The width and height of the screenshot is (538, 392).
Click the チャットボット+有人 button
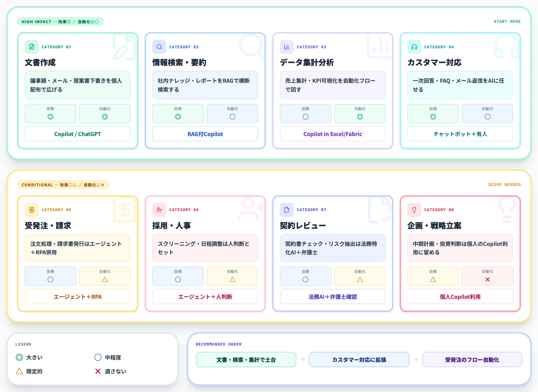pyautogui.click(x=460, y=134)
